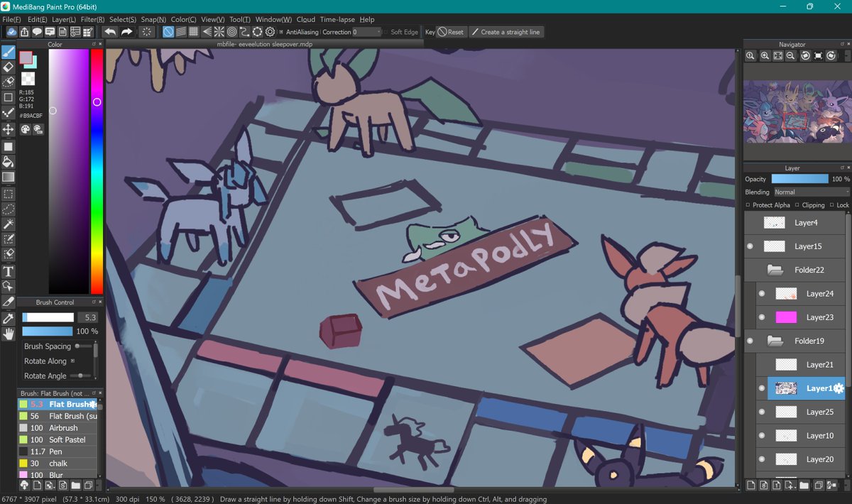Enable the Clipping checkbox
This screenshot has height=504, width=852.
coord(797,205)
